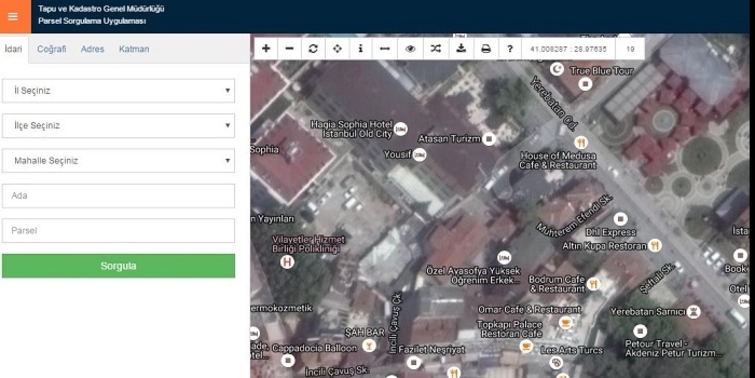Click the hospital H marker
The height and width of the screenshot is (378, 755).
(287, 262)
